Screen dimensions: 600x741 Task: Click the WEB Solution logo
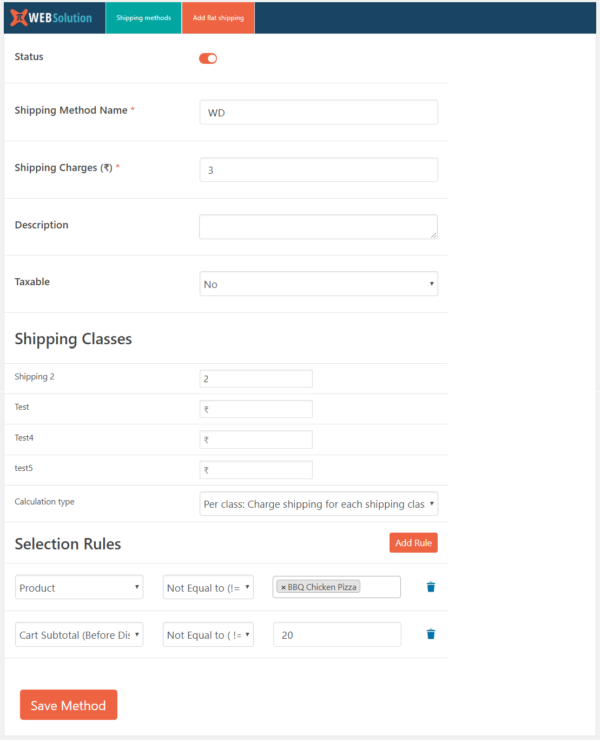coord(51,17)
